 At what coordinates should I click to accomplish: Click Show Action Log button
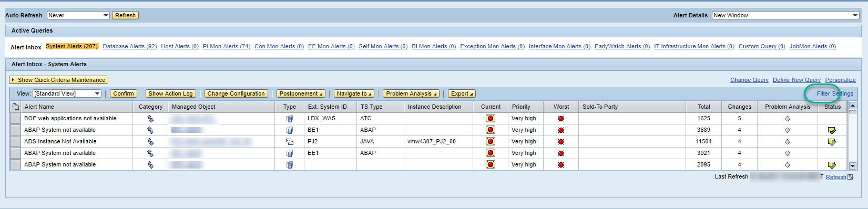pyautogui.click(x=170, y=93)
